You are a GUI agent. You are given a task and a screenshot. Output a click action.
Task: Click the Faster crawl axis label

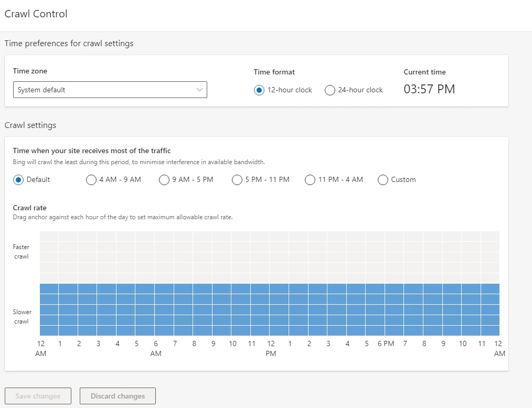click(22, 252)
